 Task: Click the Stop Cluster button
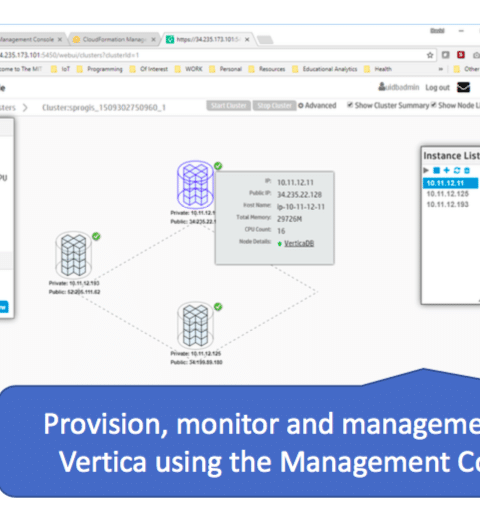point(274,106)
